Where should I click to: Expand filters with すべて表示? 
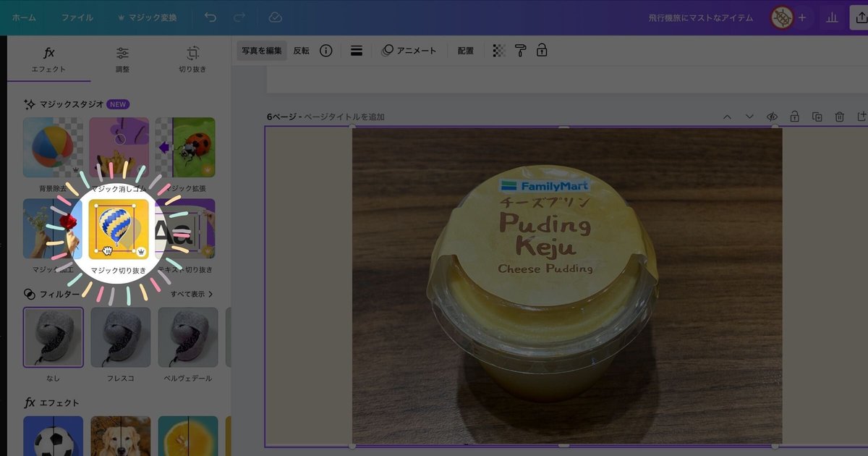[x=192, y=295]
